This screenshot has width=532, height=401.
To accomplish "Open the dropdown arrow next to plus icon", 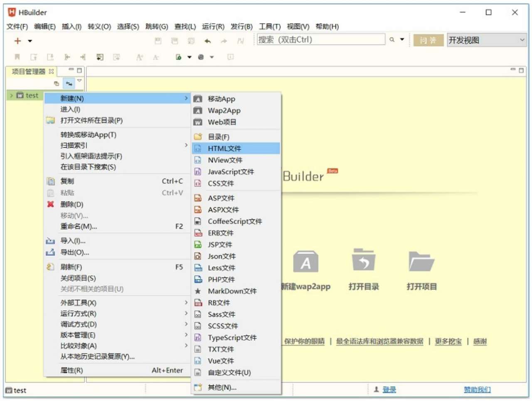I will coord(30,41).
